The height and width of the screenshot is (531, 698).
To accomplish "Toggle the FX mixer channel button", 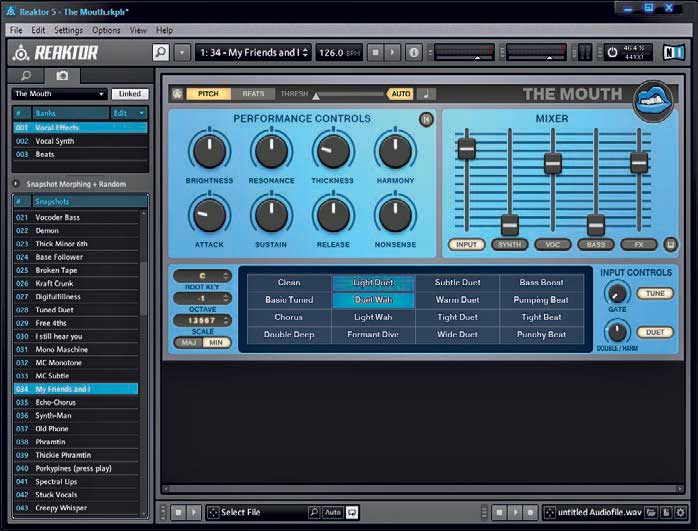I will click(x=639, y=244).
